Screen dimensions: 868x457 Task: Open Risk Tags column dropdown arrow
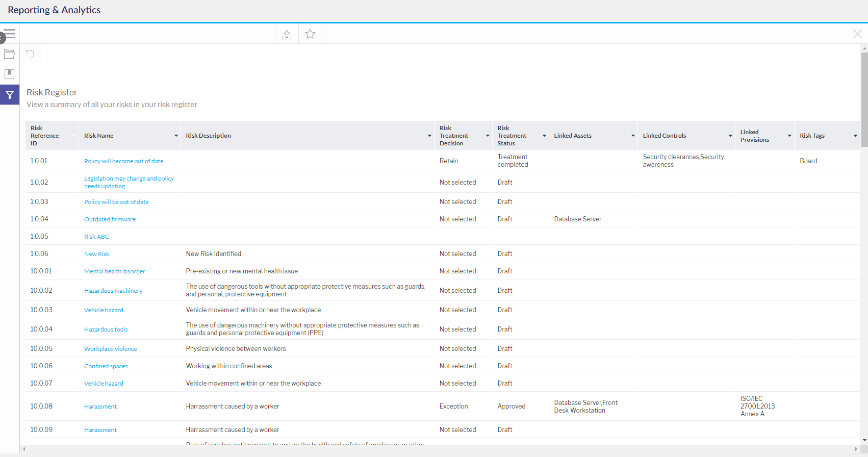tap(855, 136)
